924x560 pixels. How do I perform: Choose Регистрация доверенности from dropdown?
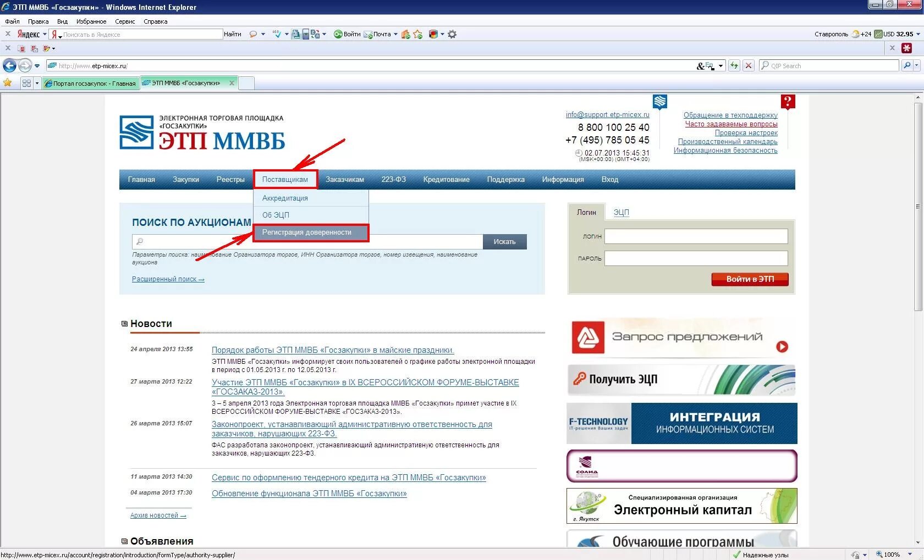(311, 232)
